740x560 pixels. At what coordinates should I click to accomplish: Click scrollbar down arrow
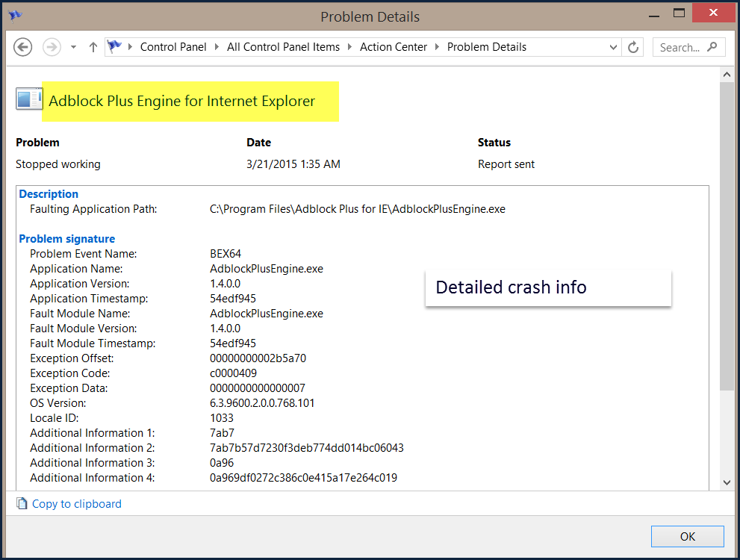(x=727, y=482)
